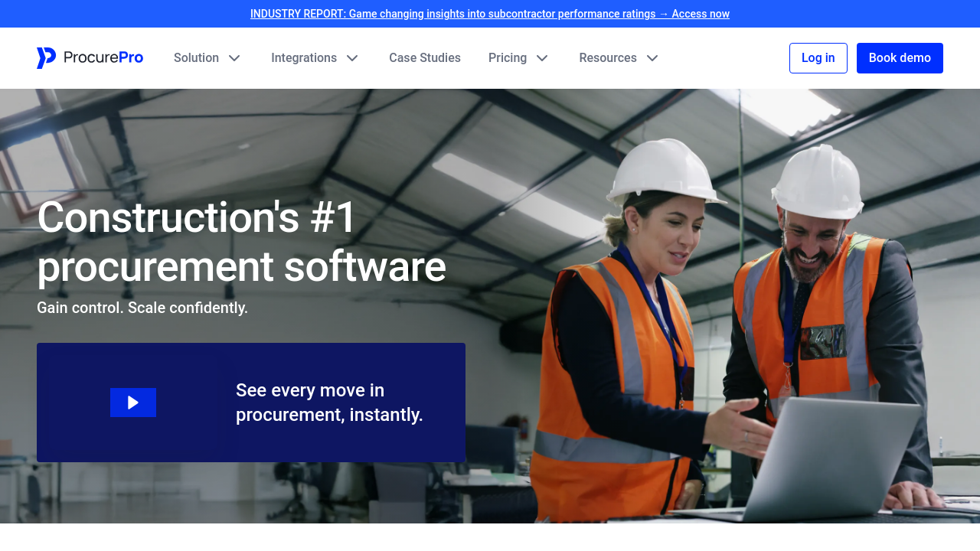Click the ProcurePro logo icon
This screenshot has height=551, width=980.
pos(46,58)
